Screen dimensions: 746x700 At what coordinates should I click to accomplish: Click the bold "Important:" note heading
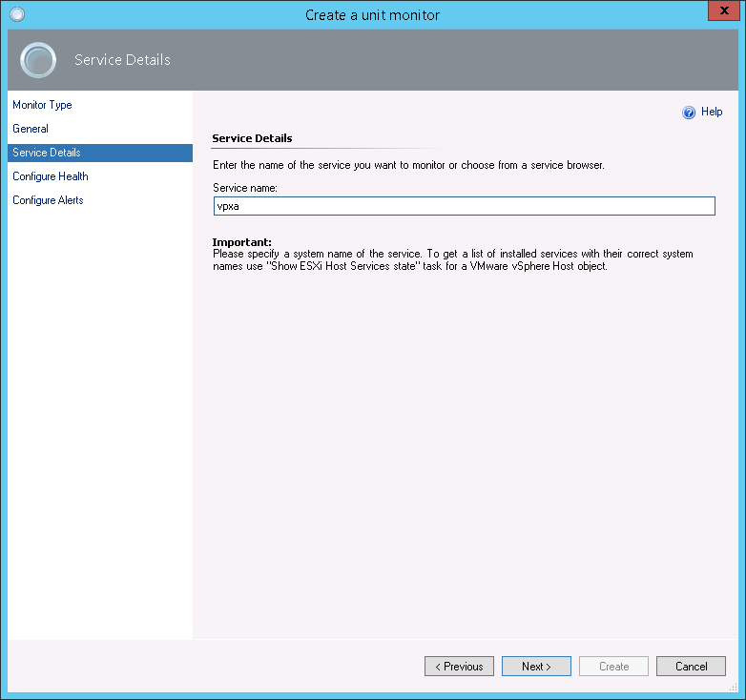[242, 242]
